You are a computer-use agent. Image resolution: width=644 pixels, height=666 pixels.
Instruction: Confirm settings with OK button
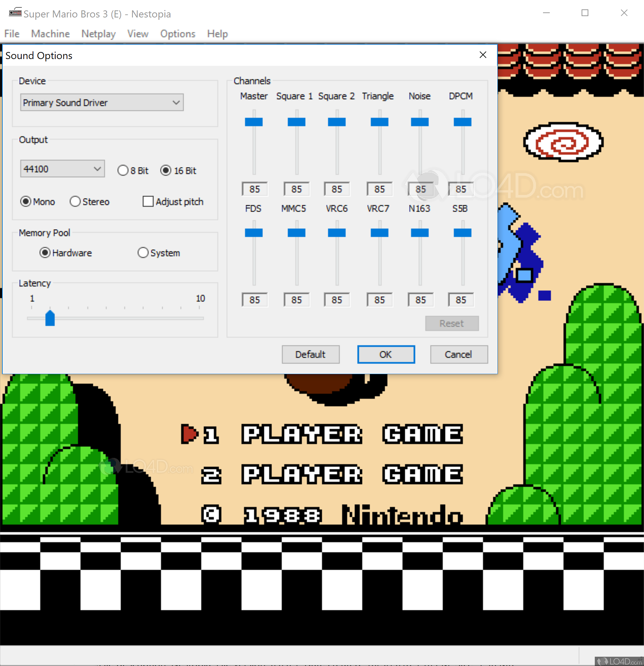[386, 354]
